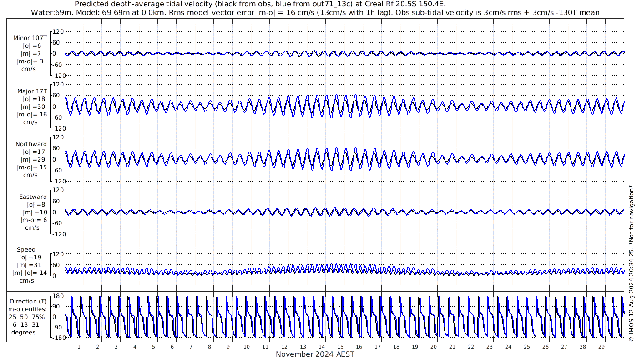
Task: Click the 'Water:69m. Model: 69 69m' subtitle line
Action: coord(315,12)
